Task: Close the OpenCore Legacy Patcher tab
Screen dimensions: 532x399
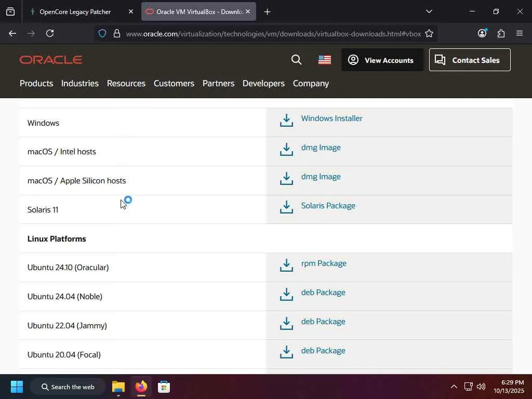Action: pos(131,11)
